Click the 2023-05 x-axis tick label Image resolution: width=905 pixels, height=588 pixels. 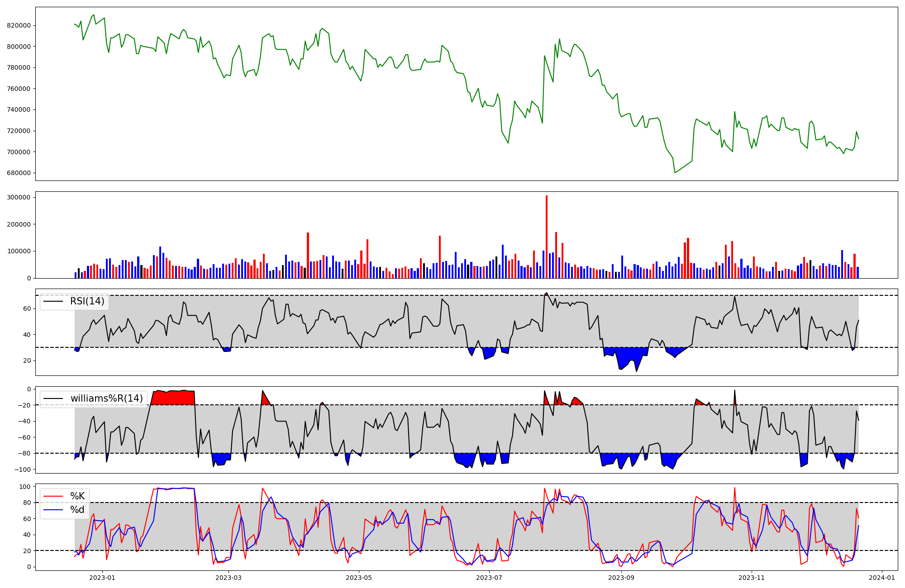tap(359, 578)
